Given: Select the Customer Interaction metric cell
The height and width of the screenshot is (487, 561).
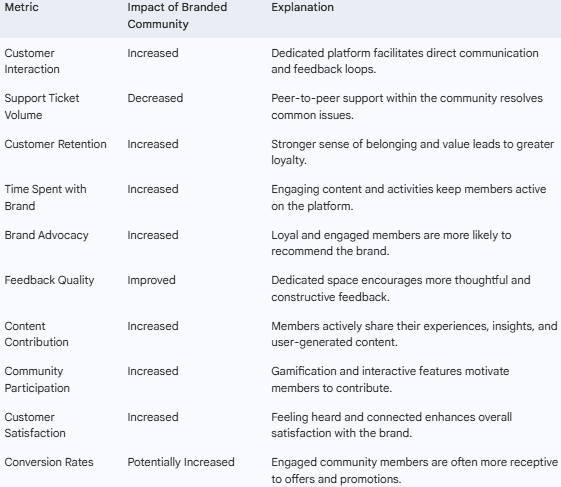Looking at the screenshot, I should pyautogui.click(x=32, y=61).
